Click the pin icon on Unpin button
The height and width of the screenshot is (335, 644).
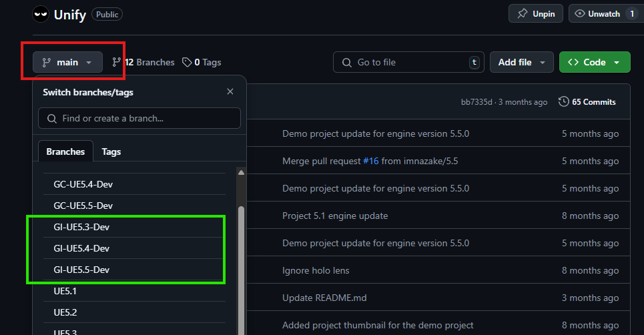522,13
